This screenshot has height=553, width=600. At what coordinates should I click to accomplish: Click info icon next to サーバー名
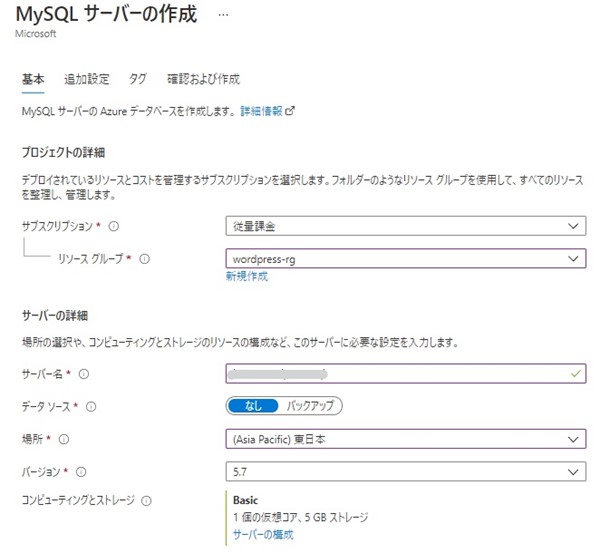[83, 374]
